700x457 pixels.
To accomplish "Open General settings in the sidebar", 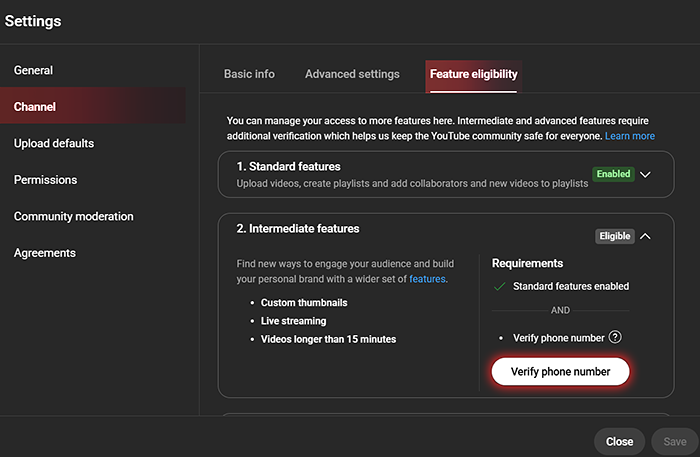I will [x=33, y=70].
